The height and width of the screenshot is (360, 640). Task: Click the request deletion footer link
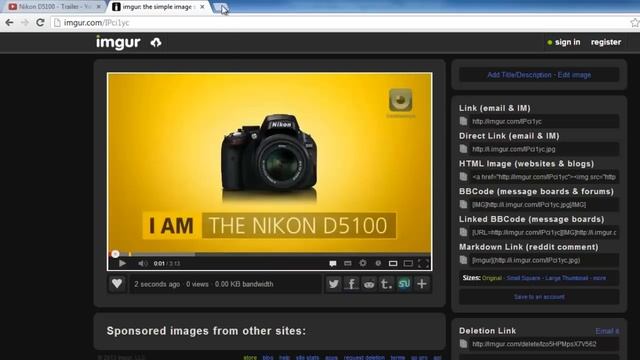tap(364, 358)
